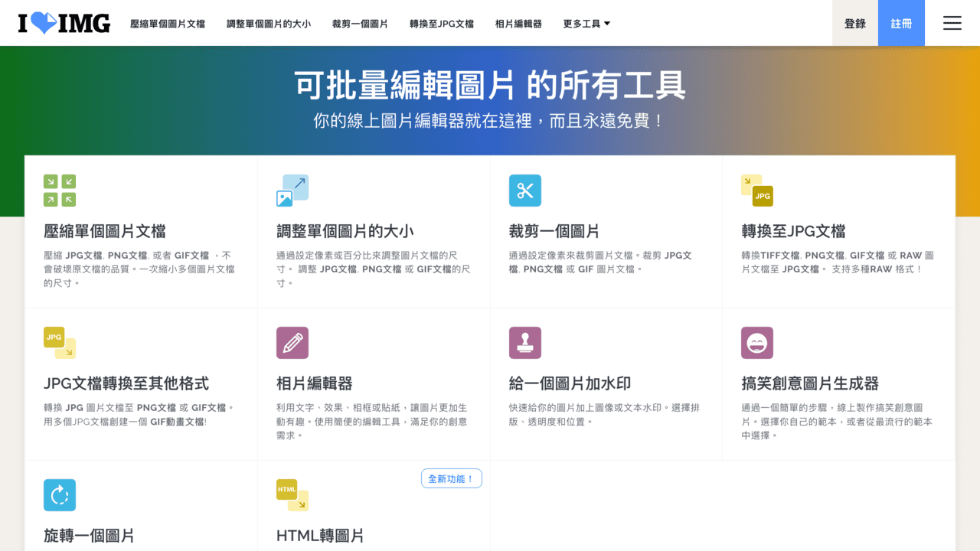Open the photo editor pencil icon
Image resolution: width=980 pixels, height=551 pixels.
[x=292, y=342]
